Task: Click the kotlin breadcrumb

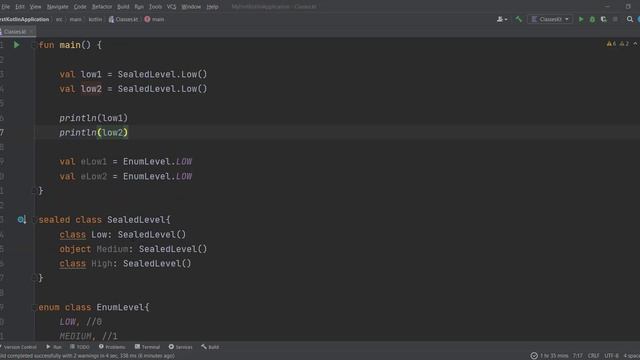Action: (x=95, y=19)
